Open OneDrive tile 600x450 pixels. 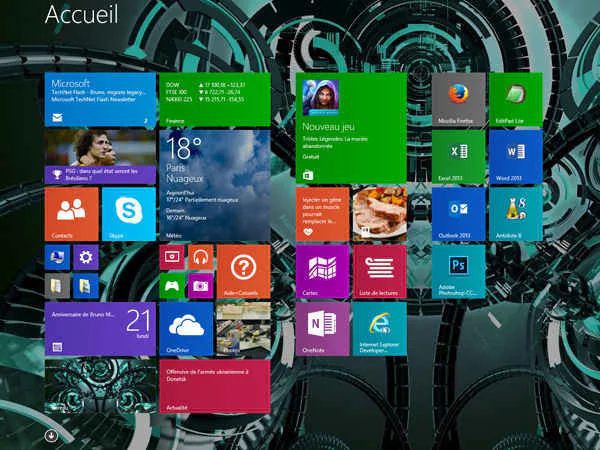point(186,329)
